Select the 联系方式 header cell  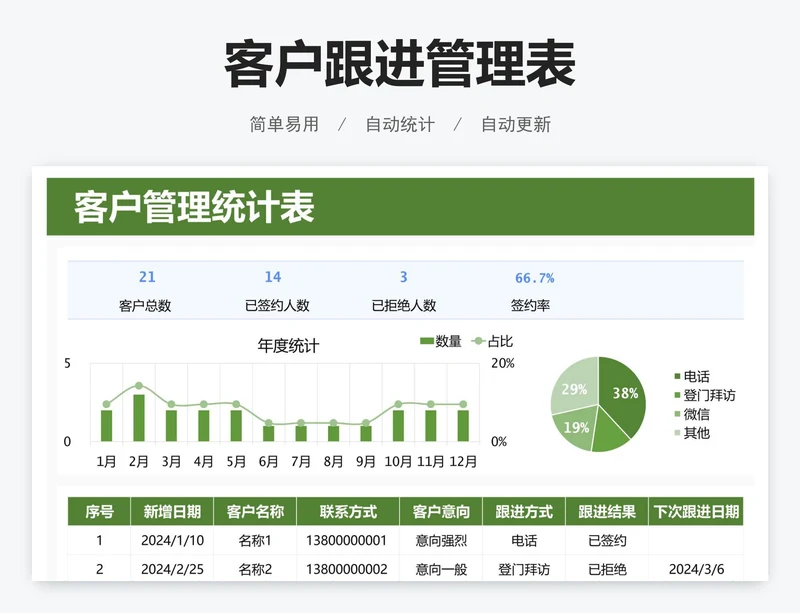pos(347,512)
